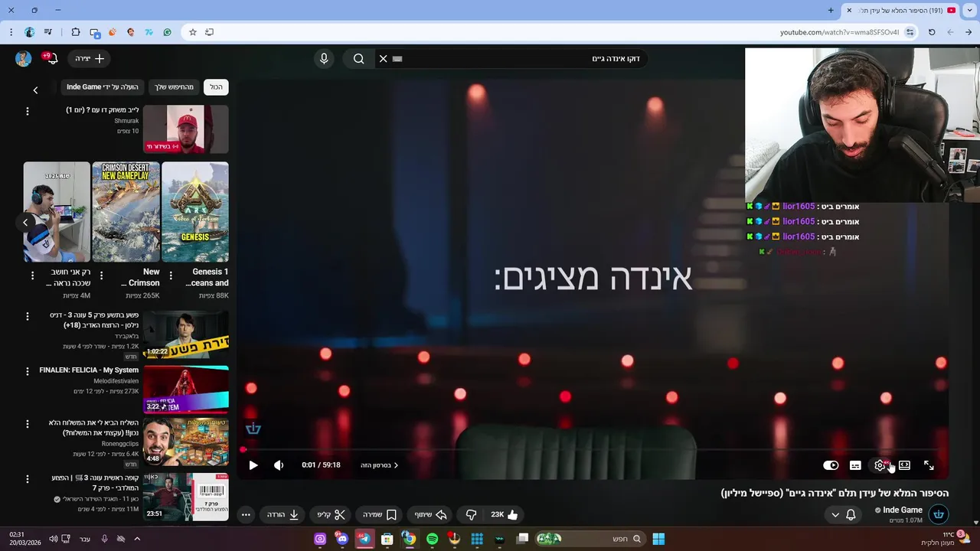Open options for Genesis 1 short
Viewport: 980px width, 551px height.
tap(171, 275)
